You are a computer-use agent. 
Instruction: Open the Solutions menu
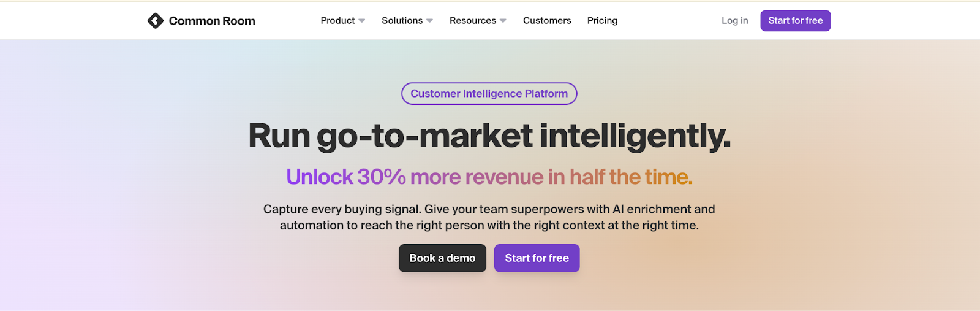(402, 21)
